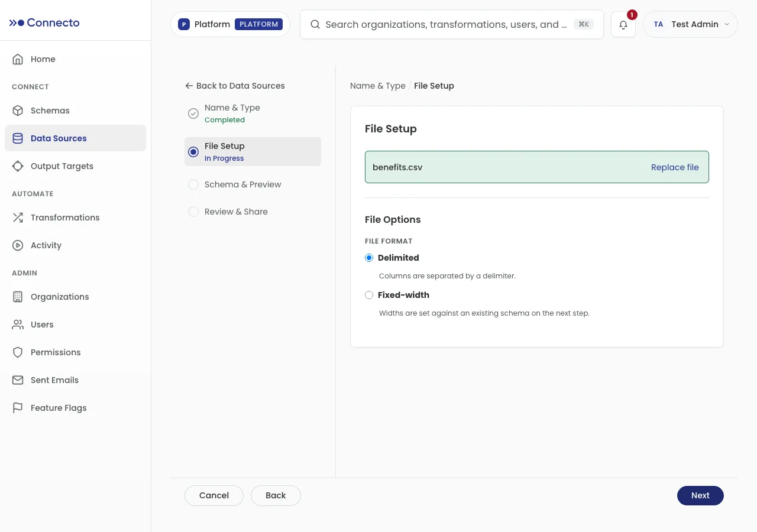
Task: Click the Schema & Preview step label
Action: pos(243,184)
